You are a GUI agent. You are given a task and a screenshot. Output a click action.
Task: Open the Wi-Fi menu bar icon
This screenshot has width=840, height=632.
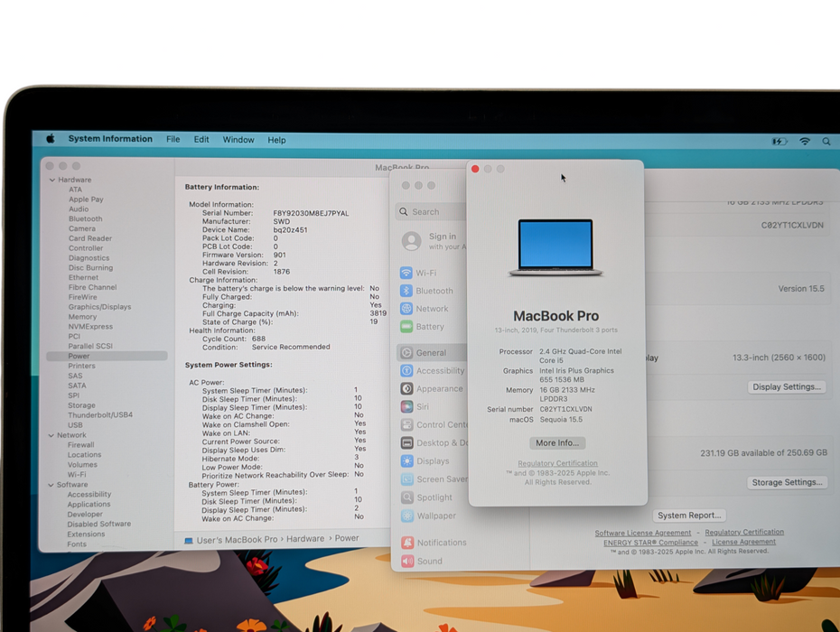[x=805, y=142]
